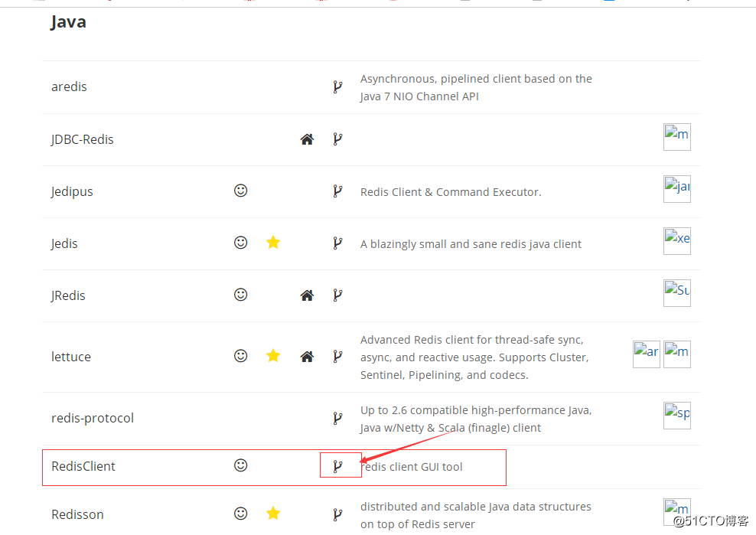Screen dimensions: 756x535
Task: Click the lettuce smiley active icon
Action: 240,356
